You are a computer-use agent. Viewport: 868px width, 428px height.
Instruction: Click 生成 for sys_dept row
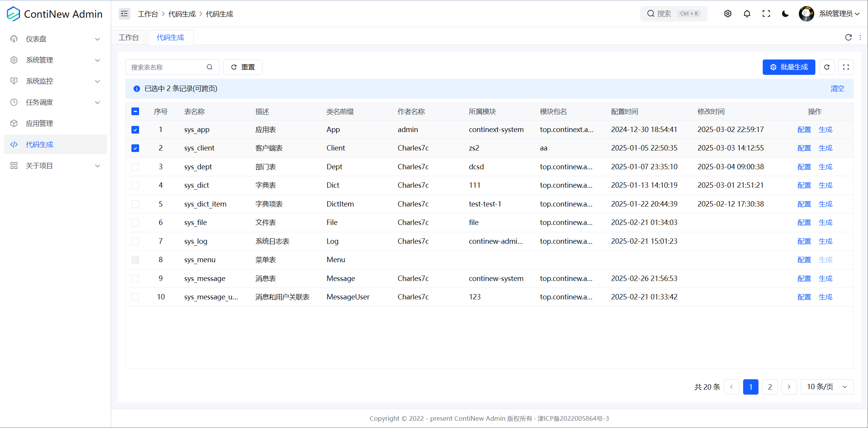(x=825, y=167)
